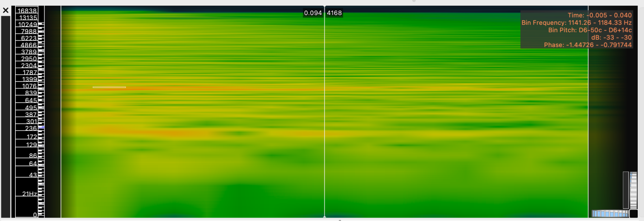This screenshot has width=644, height=221.
Task: Click the black reset-zoom button in corner
Action: (x=633, y=214)
